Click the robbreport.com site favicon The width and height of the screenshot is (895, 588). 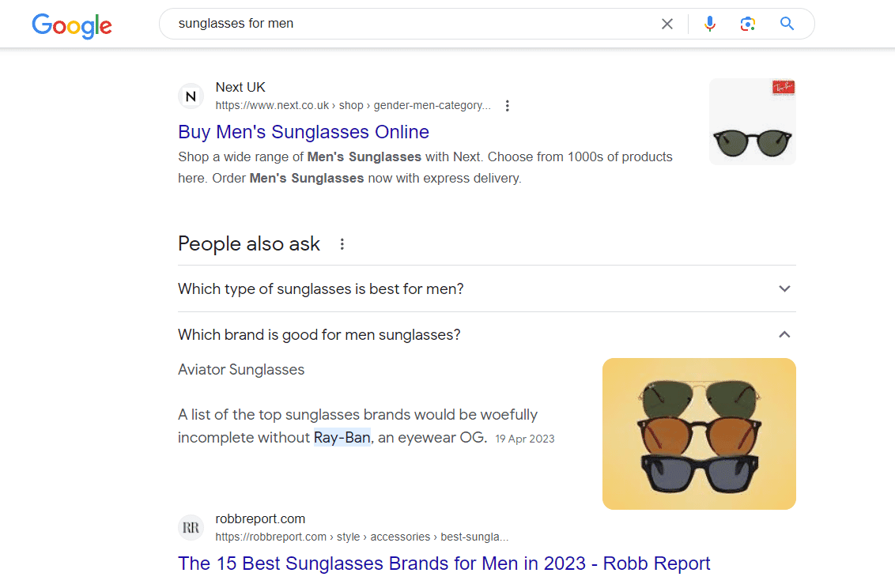click(191, 528)
